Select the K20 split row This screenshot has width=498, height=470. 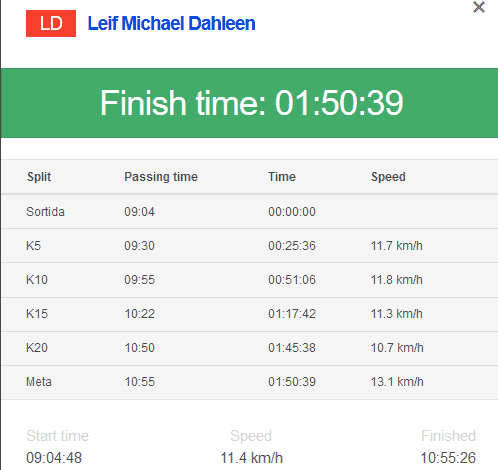[x=249, y=348]
